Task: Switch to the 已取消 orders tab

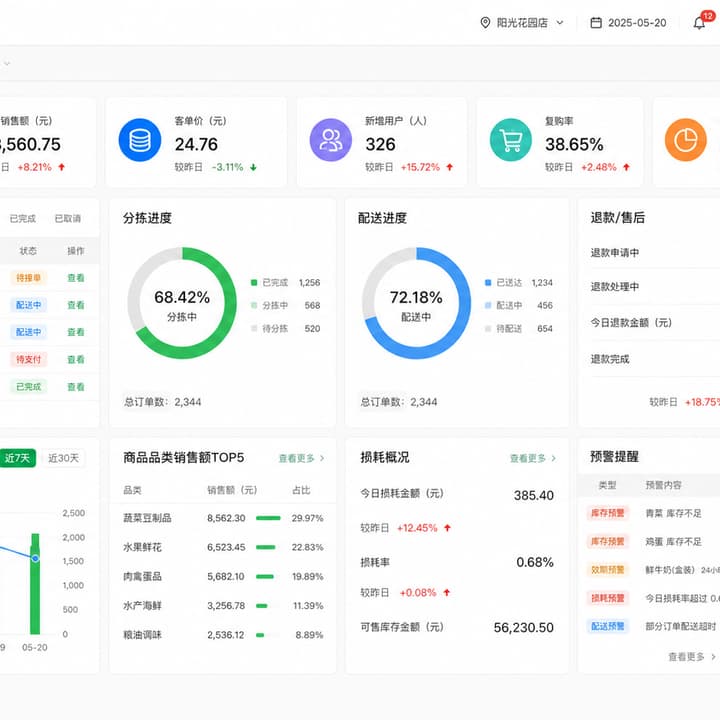Action: pyautogui.click(x=68, y=219)
